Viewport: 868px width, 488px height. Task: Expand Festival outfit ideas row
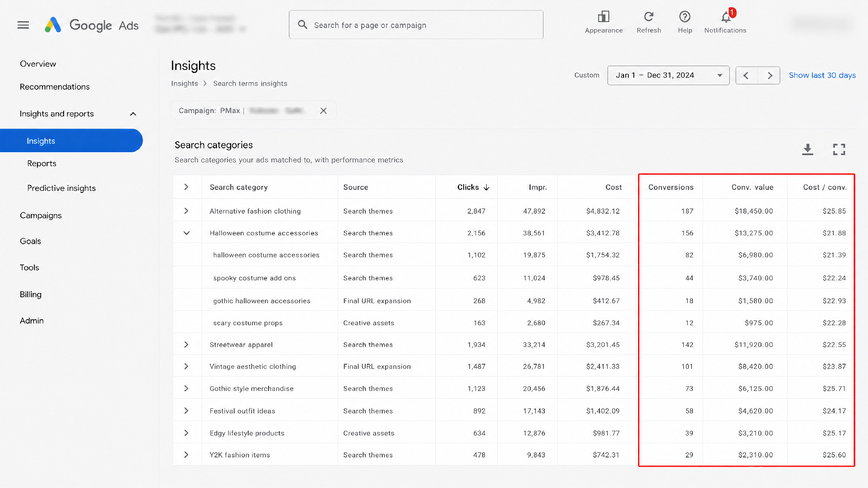[186, 410]
